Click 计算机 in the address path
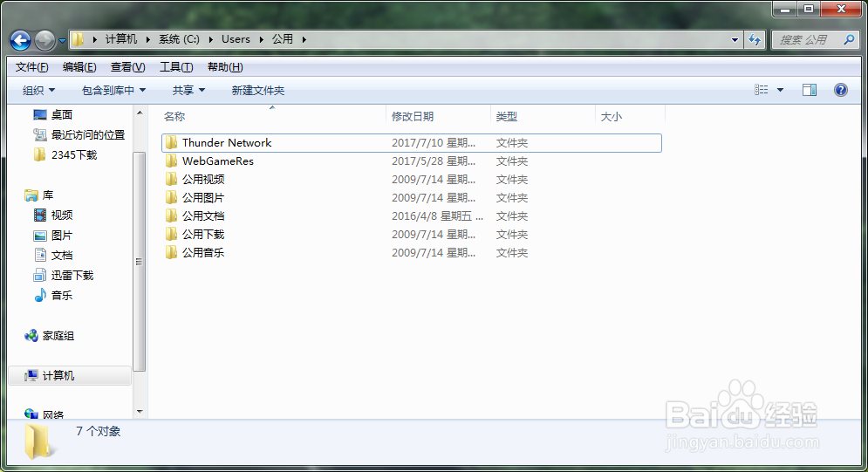868x472 pixels. click(120, 39)
